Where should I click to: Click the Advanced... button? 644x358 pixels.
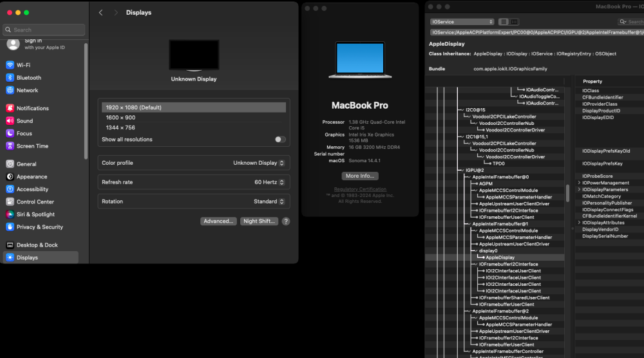[218, 221]
